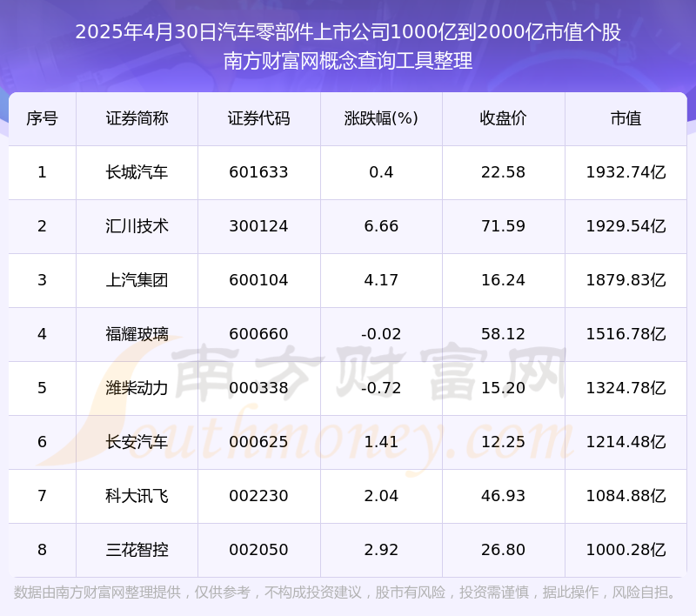Click market value 1932.74亿
Image resolution: width=696 pixels, height=616 pixels.
626,172
